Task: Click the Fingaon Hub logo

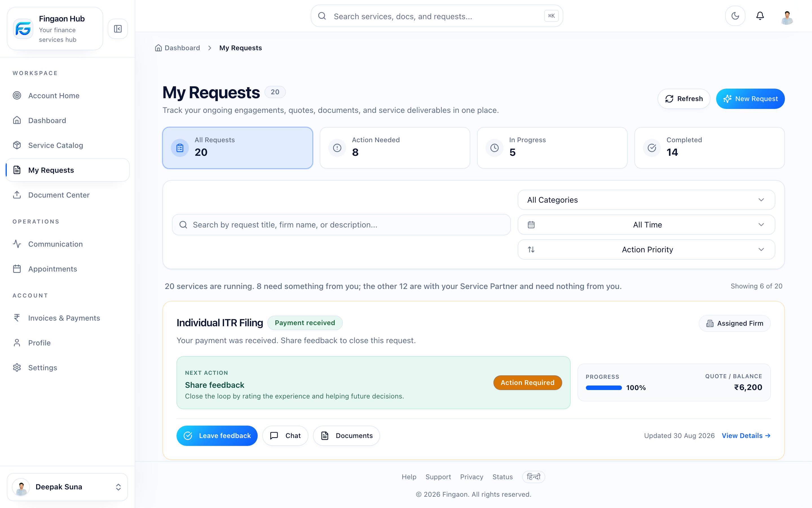Action: click(23, 29)
